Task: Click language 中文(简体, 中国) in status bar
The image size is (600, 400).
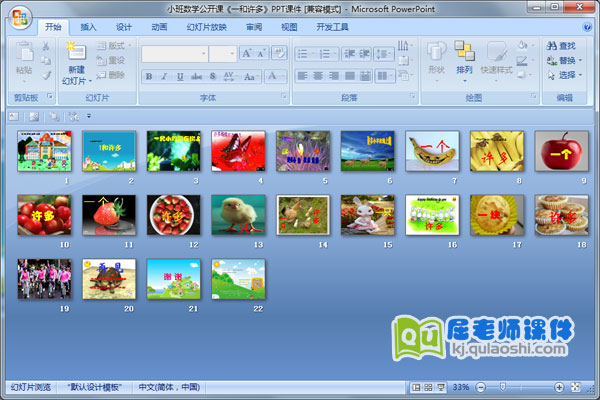Action: click(x=169, y=387)
